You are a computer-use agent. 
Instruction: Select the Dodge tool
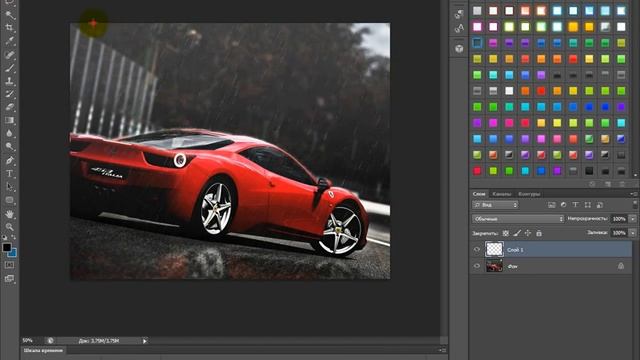[x=10, y=147]
